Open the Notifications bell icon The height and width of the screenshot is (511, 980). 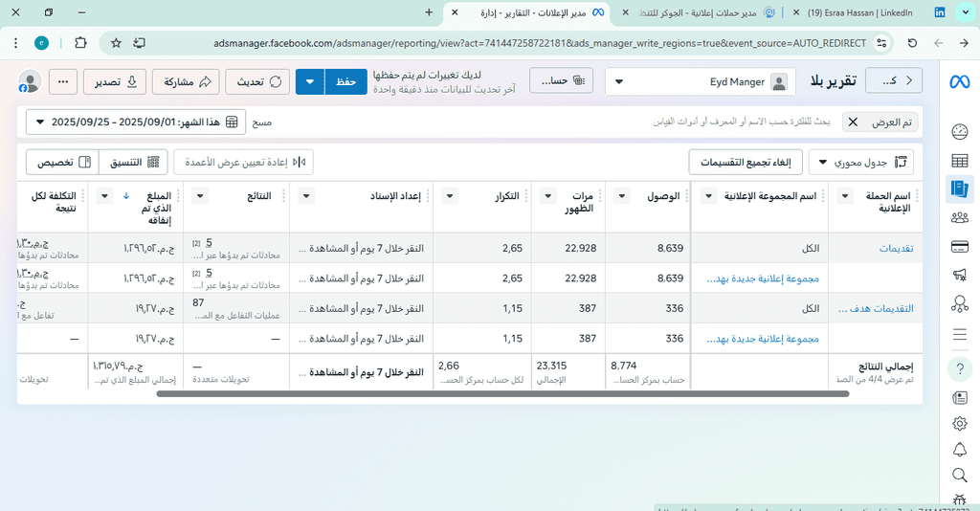960,449
